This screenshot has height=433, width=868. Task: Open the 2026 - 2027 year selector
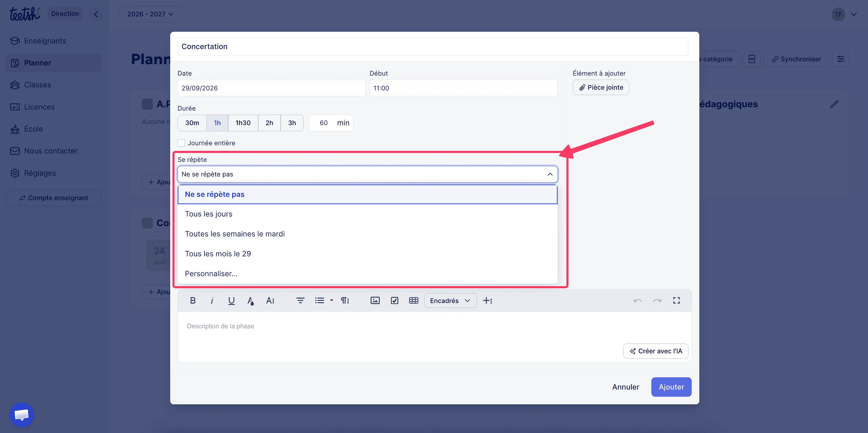tap(151, 14)
